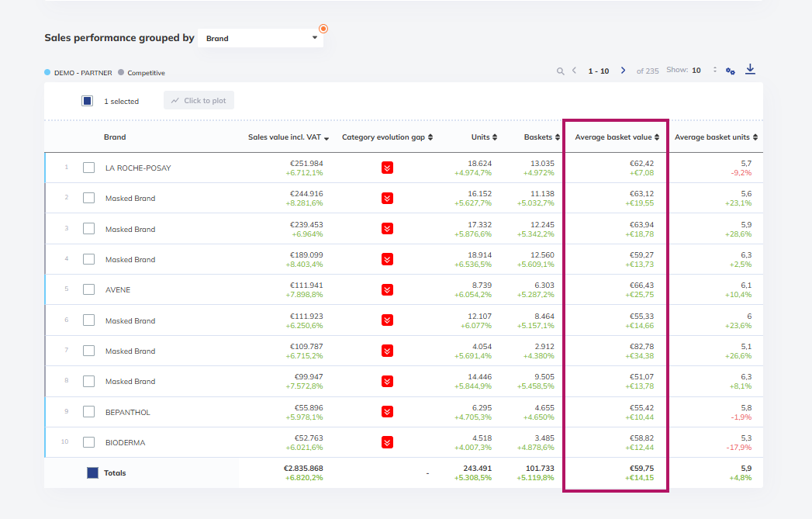Open table settings gears icon
The image size is (812, 519).
pyautogui.click(x=730, y=71)
